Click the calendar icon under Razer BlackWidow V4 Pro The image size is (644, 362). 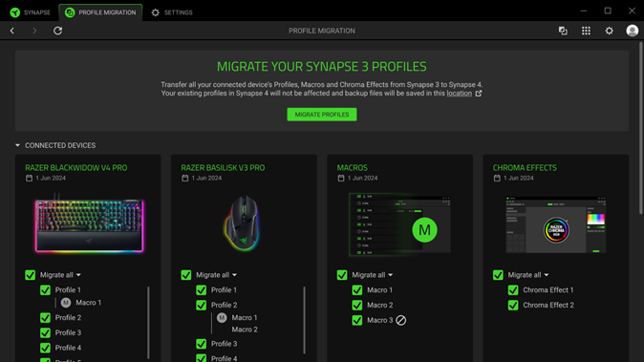tap(29, 178)
